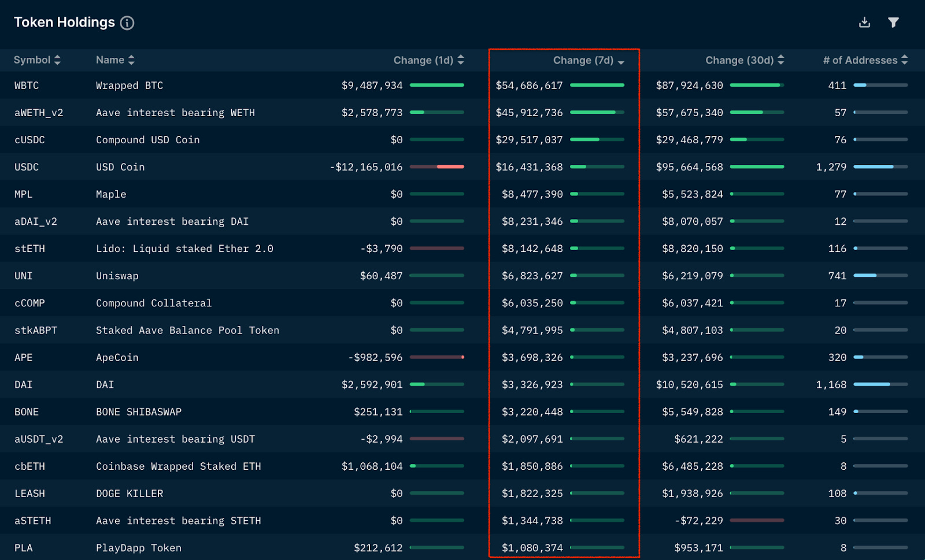This screenshot has height=560, width=925.
Task: Select the LEASH symbol cell
Action: pyautogui.click(x=29, y=493)
